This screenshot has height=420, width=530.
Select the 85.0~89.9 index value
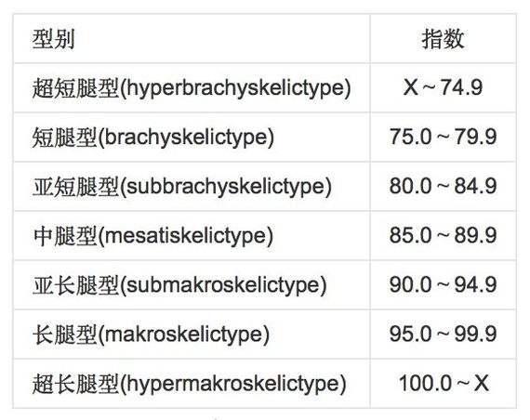tap(443, 235)
